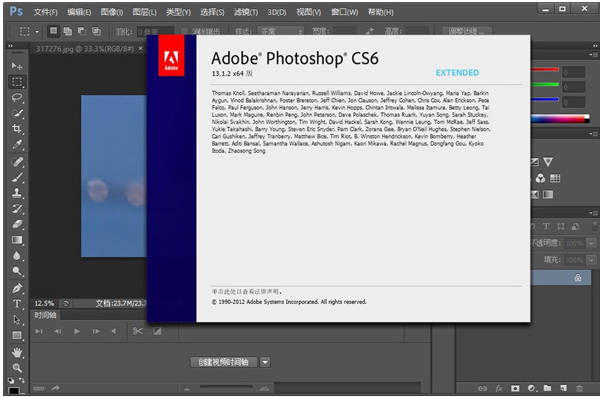Screen dimensions: 600x397
Task: Open arrow beside create video timeline button
Action: [265, 362]
